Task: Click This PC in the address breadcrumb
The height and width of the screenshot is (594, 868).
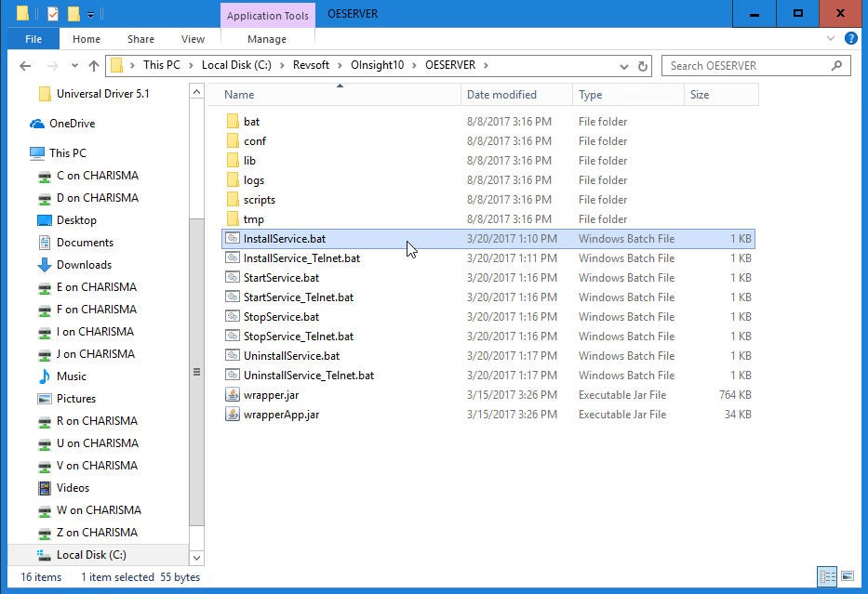Action: pos(162,65)
